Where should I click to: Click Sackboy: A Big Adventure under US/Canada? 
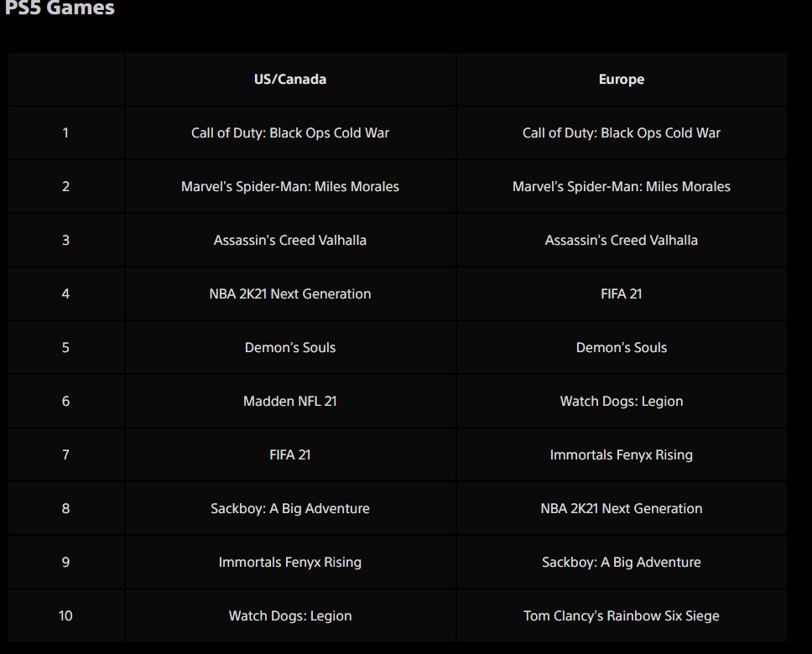point(290,509)
